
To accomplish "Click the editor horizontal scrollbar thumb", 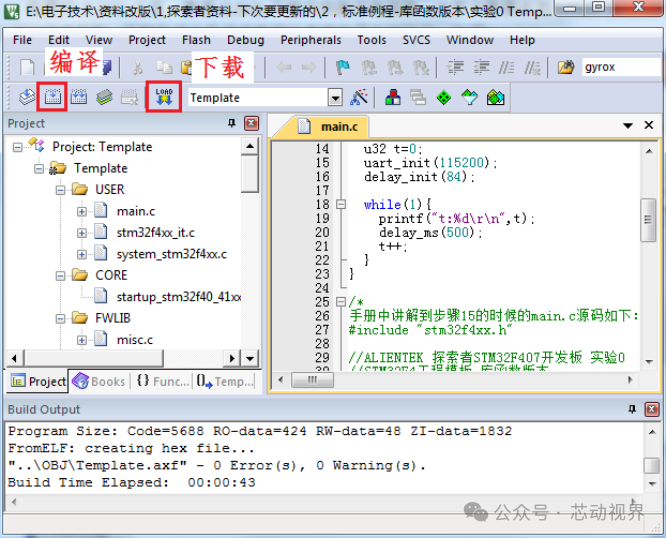I will pos(312,380).
